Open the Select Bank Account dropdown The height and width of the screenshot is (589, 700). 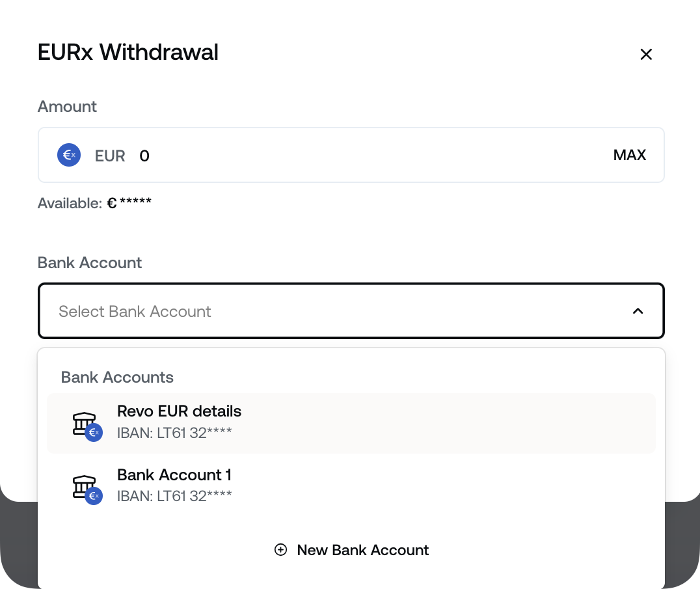(x=351, y=311)
